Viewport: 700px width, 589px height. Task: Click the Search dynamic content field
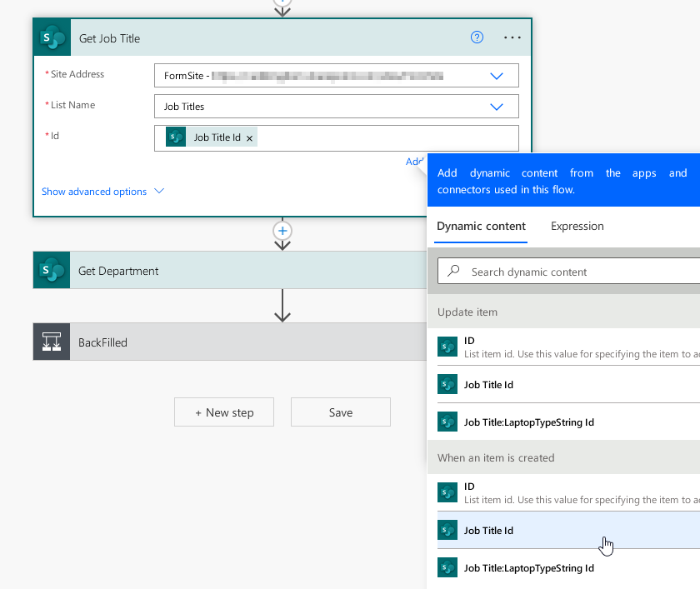click(x=575, y=272)
